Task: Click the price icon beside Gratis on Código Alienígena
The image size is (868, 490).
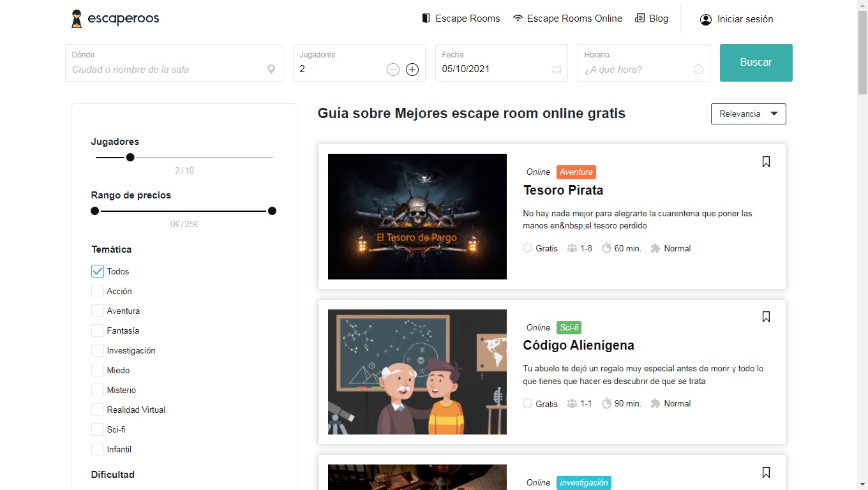Action: 527,403
